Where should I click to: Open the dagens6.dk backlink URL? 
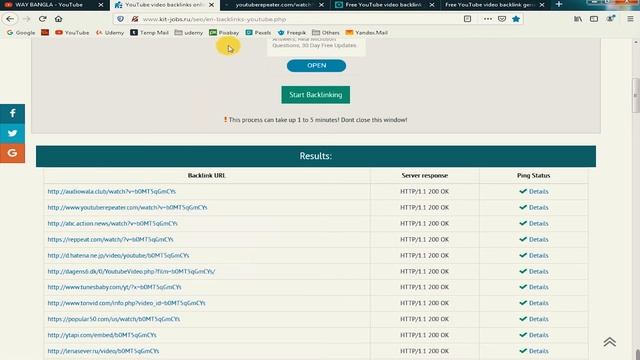tap(131, 271)
